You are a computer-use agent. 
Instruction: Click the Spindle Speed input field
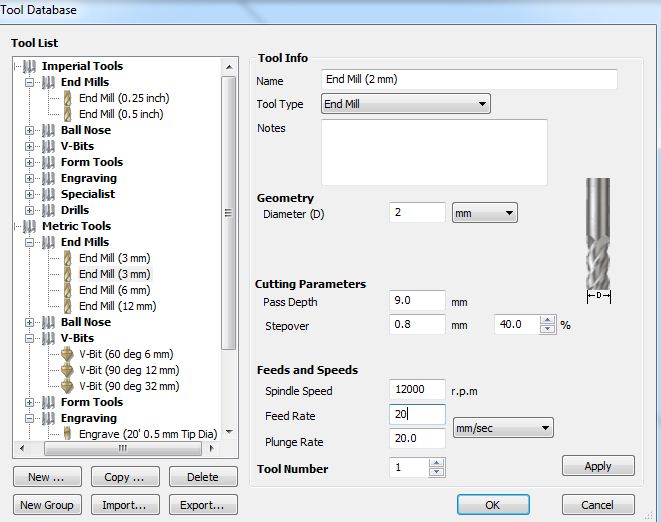tap(417, 389)
